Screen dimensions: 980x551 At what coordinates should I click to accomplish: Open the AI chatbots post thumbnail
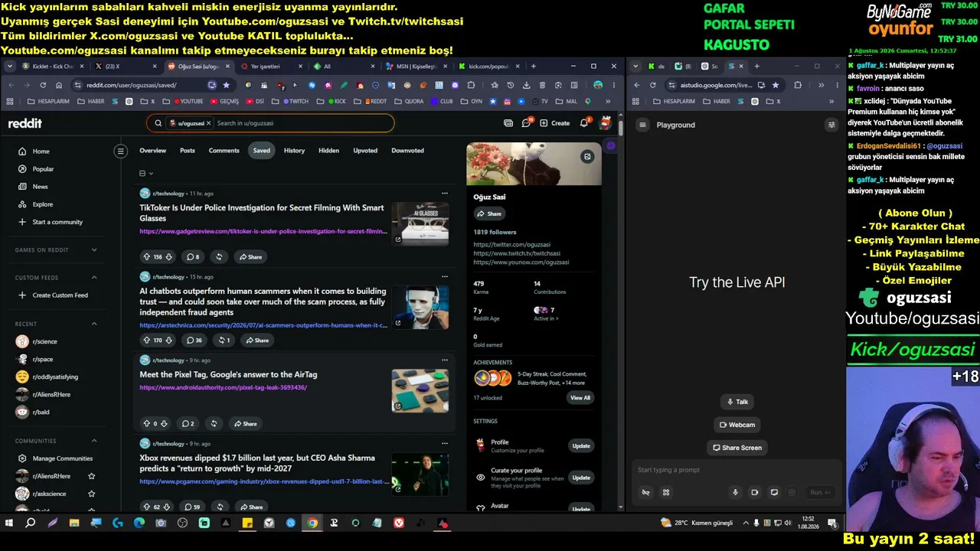tap(420, 308)
